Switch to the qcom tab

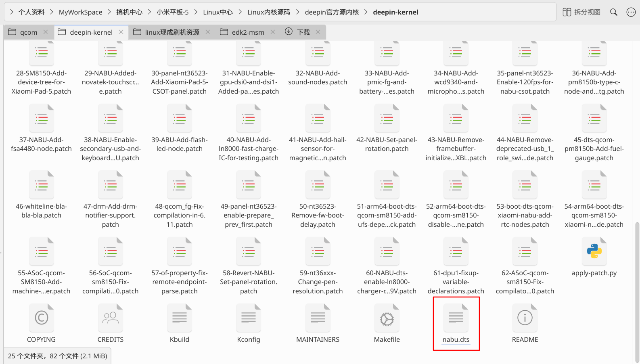click(28, 32)
